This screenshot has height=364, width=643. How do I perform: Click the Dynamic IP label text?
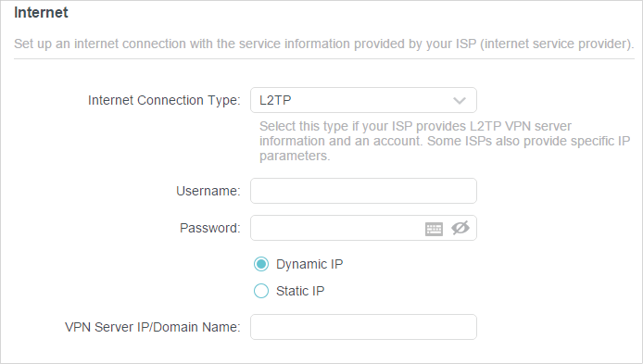(x=309, y=264)
